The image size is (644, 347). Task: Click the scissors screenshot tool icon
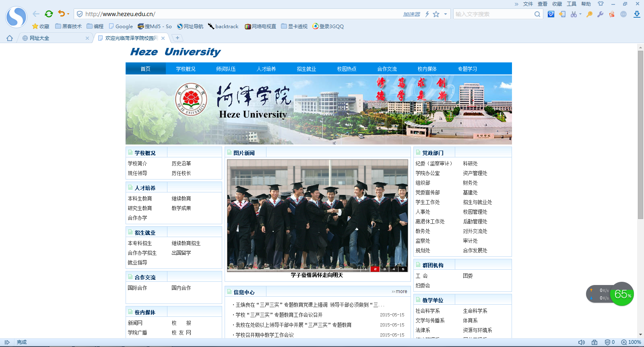[574, 14]
